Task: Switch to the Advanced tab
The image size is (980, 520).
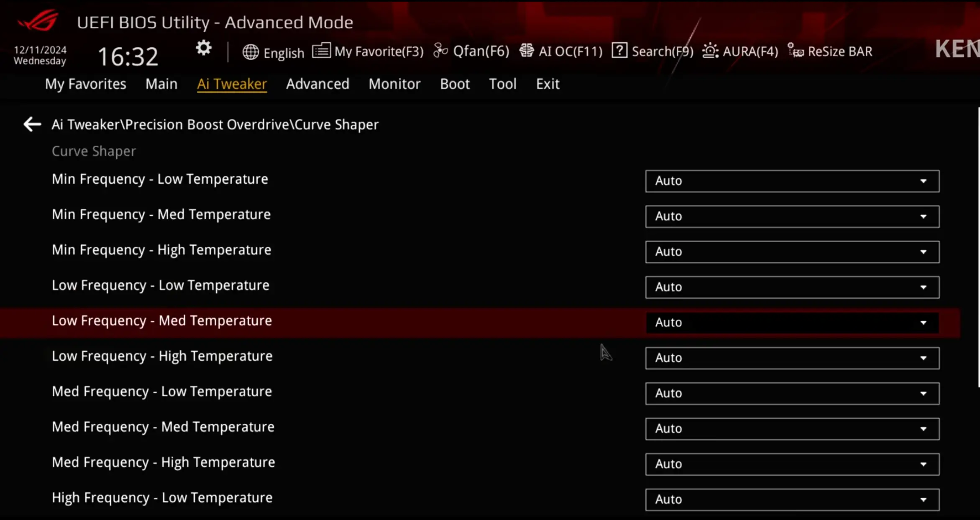Action: pos(317,84)
